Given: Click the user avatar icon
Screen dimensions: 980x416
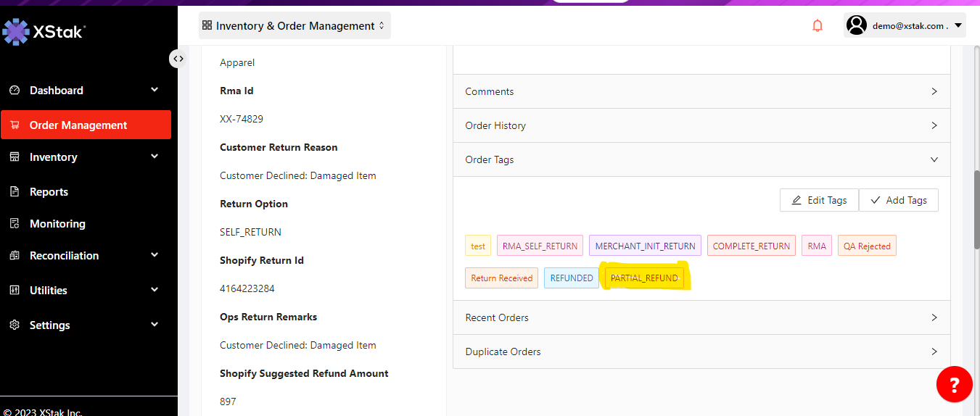Looking at the screenshot, I should click(857, 25).
